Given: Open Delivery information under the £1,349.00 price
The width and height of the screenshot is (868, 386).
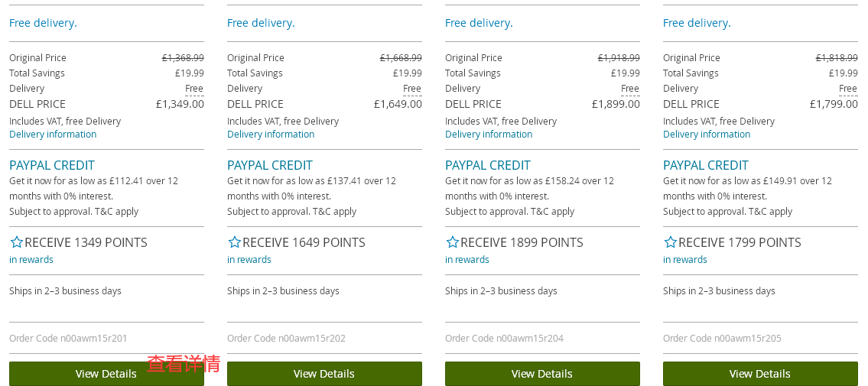Looking at the screenshot, I should tap(53, 135).
